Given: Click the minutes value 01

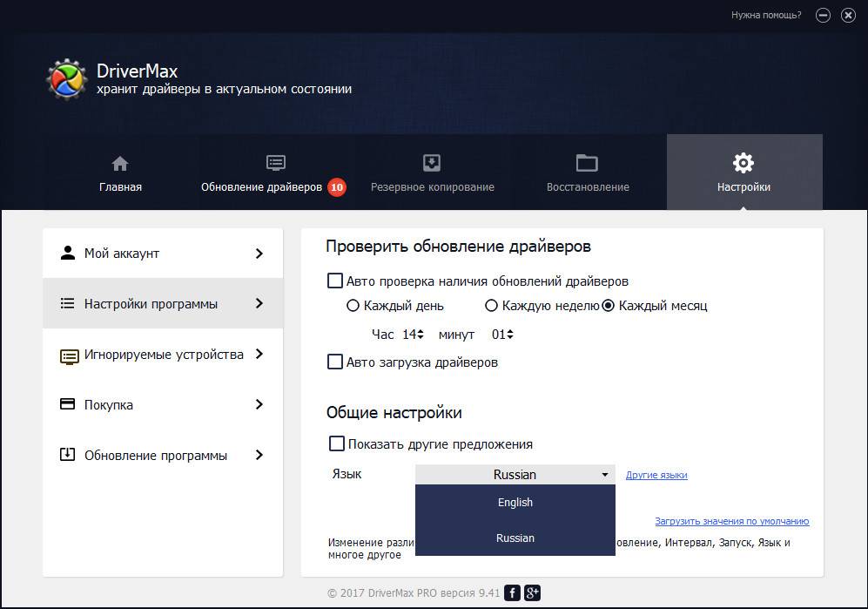Looking at the screenshot, I should click(498, 335).
